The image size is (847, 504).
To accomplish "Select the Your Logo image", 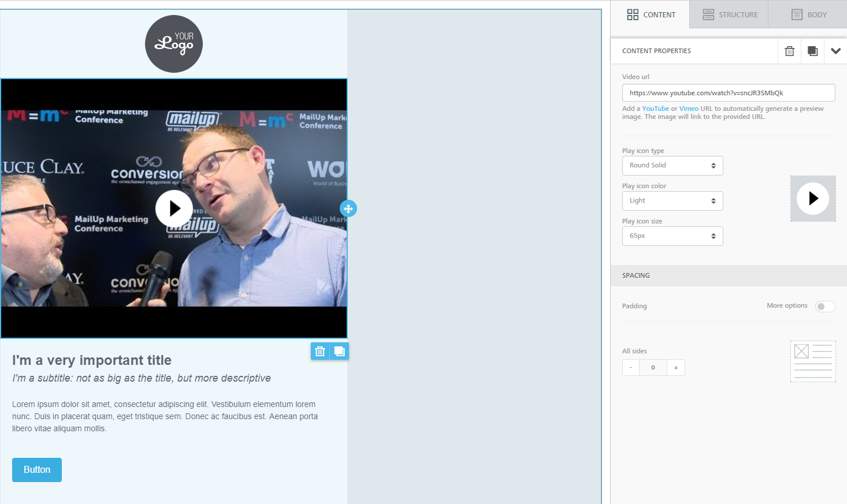I will click(174, 44).
